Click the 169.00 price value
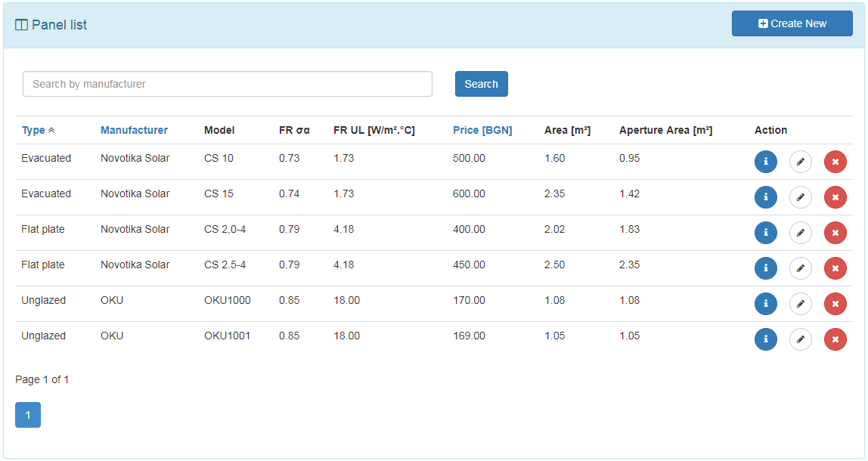 pyautogui.click(x=469, y=336)
